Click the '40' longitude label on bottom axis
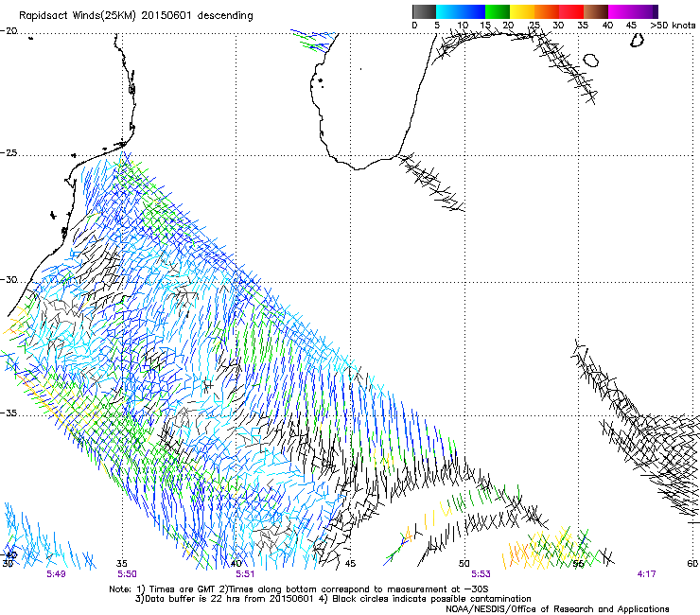The height and width of the screenshot is (615, 700). 236,563
